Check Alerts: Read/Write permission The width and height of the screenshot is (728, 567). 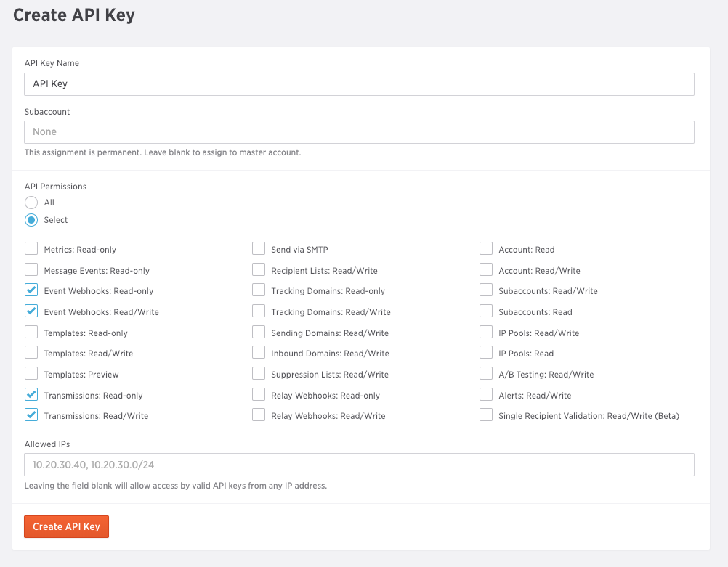486,394
